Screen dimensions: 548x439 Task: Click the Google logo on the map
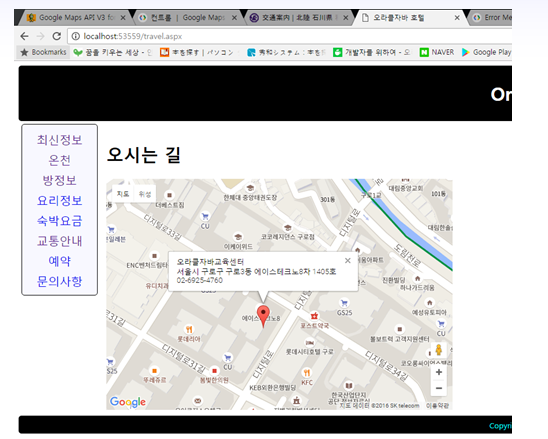coord(128,402)
